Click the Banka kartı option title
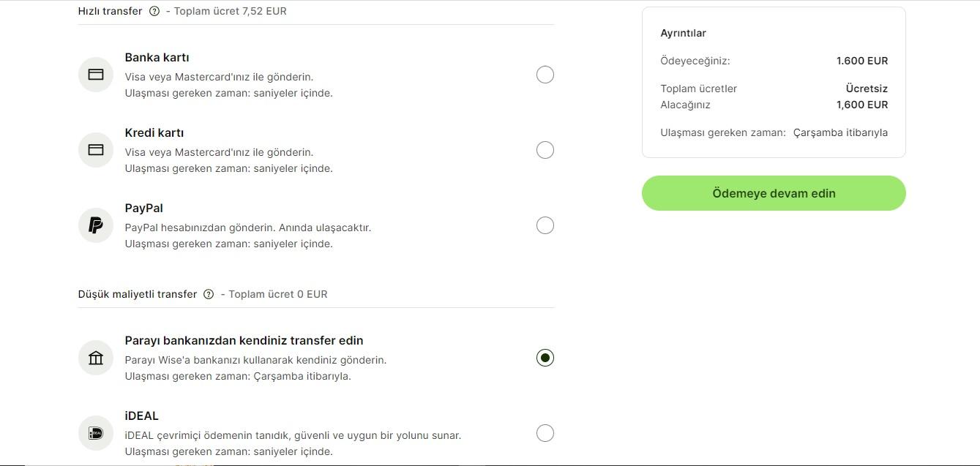This screenshot has height=466, width=980. click(157, 57)
